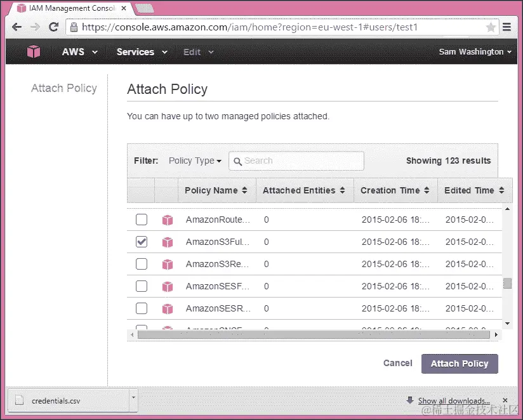
Task: Click the AWS cube logo in the navbar
Action: pos(33,51)
